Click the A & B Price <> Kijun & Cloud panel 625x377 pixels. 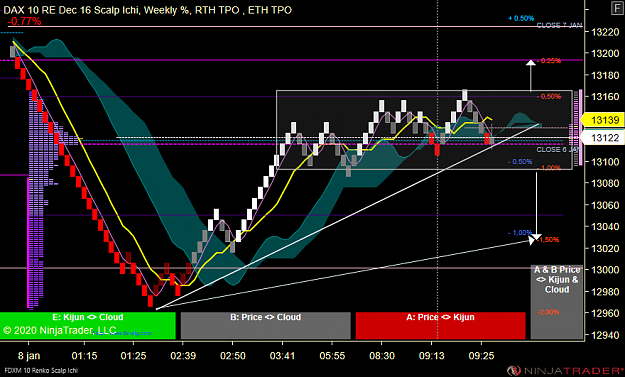tap(556, 302)
